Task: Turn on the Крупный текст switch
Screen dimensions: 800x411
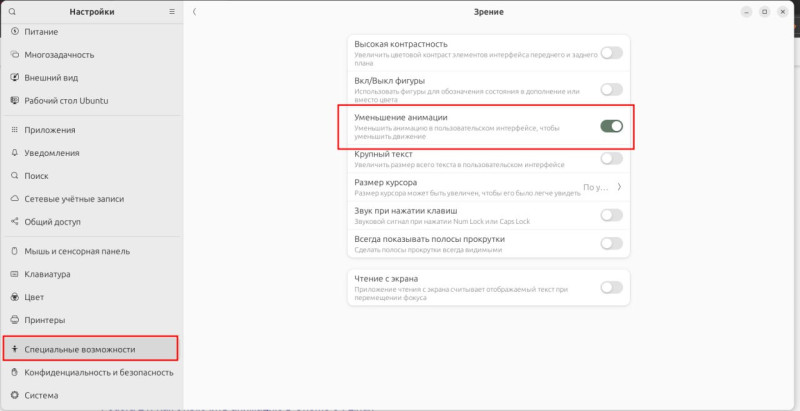Action: coord(611,159)
